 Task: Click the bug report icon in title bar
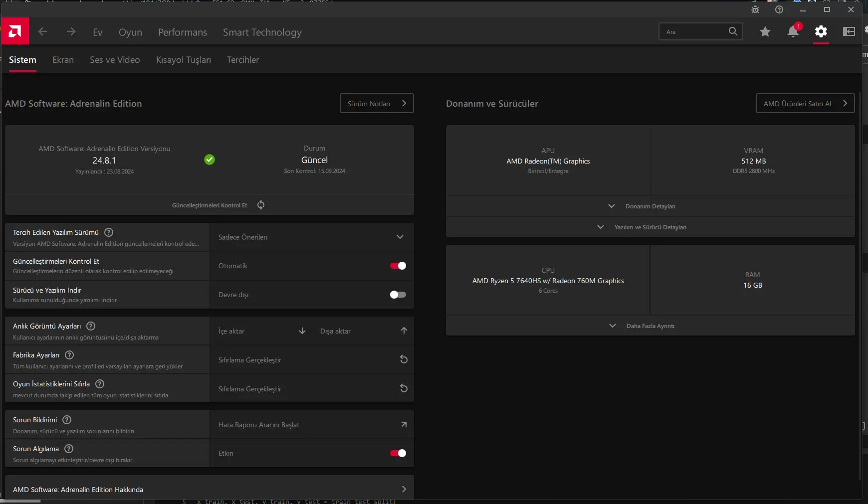755,9
